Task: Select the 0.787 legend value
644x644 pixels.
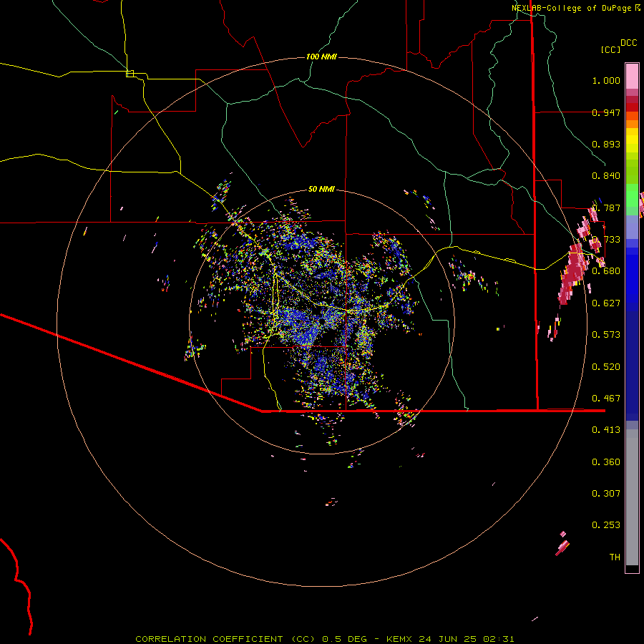Action: point(606,208)
